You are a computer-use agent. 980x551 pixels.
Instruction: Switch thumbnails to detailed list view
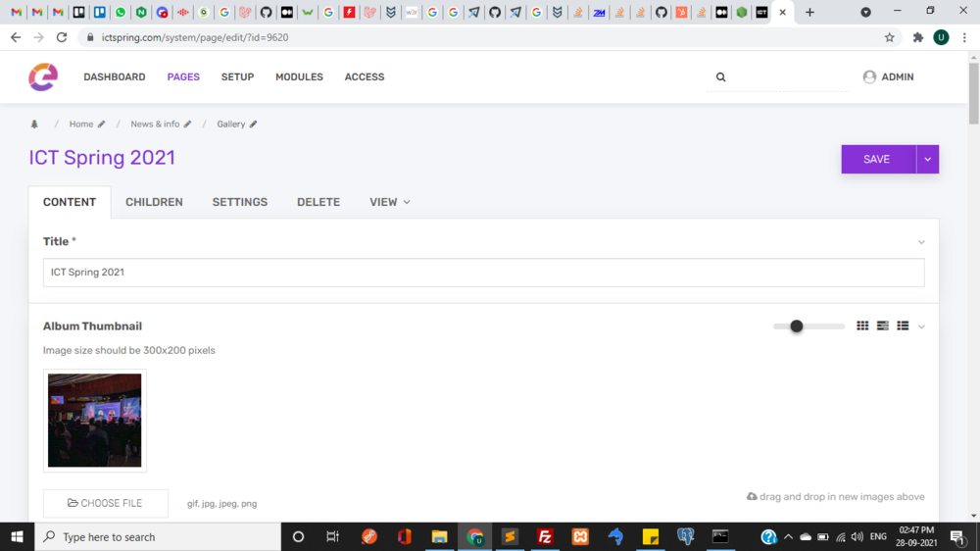(x=883, y=326)
